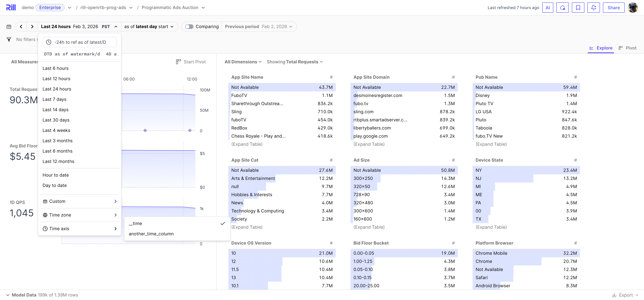Screen dimensions: 644x300
Task: Open the AI assistant button
Action: coord(547,8)
